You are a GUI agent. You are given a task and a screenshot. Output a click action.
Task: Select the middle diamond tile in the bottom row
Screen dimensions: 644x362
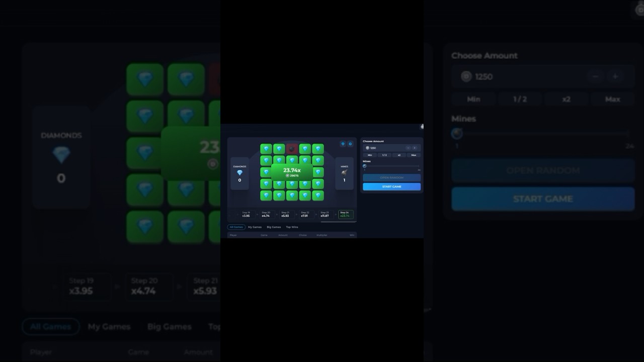coord(292,196)
